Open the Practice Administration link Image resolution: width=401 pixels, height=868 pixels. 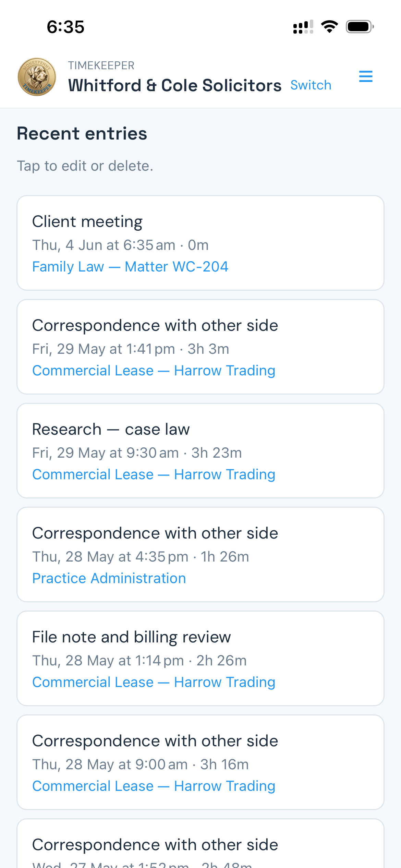pos(109,578)
